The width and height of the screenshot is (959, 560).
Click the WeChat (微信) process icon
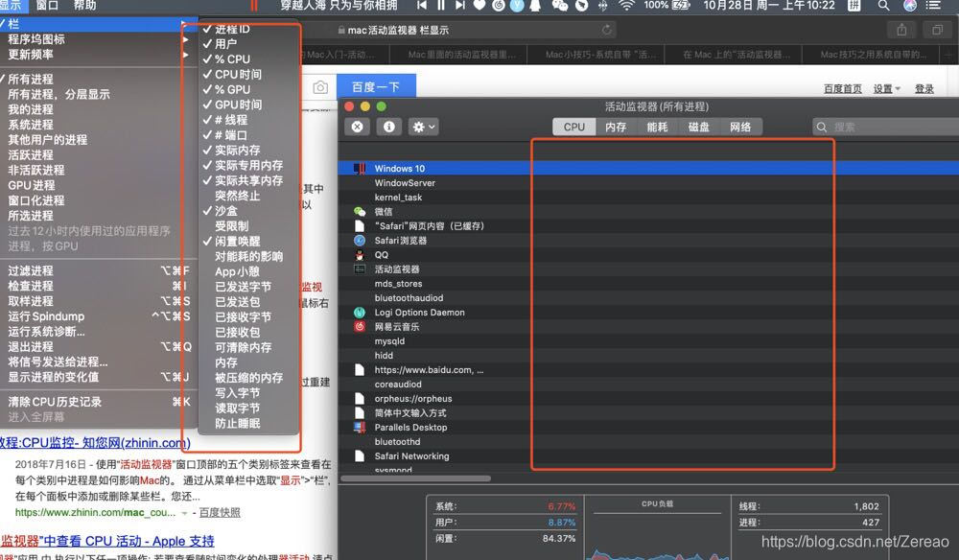point(360,212)
